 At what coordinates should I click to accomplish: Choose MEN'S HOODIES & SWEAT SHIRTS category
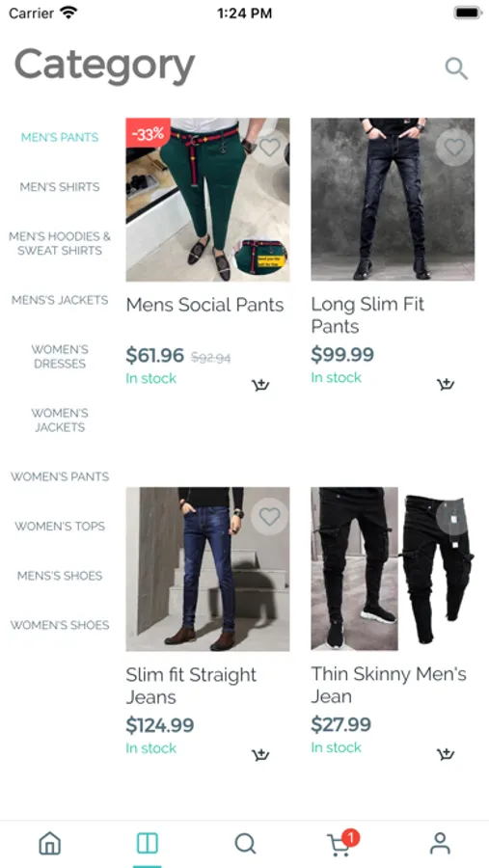point(60,244)
